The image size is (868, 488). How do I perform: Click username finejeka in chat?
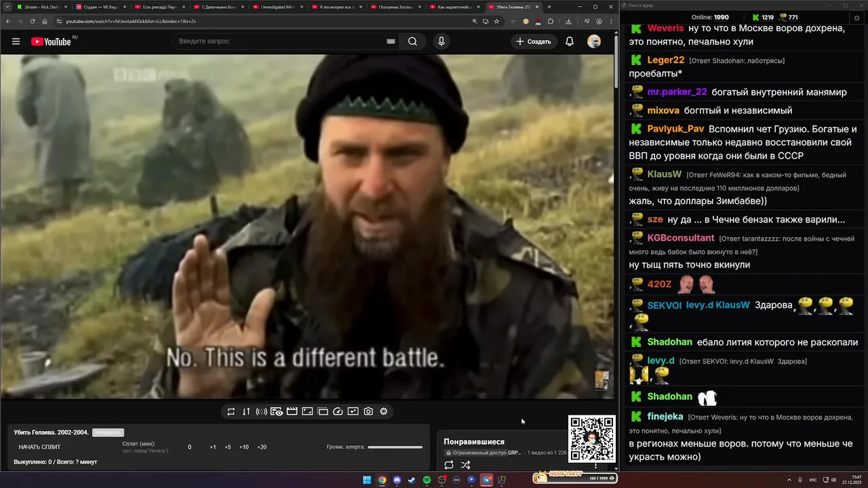click(665, 416)
